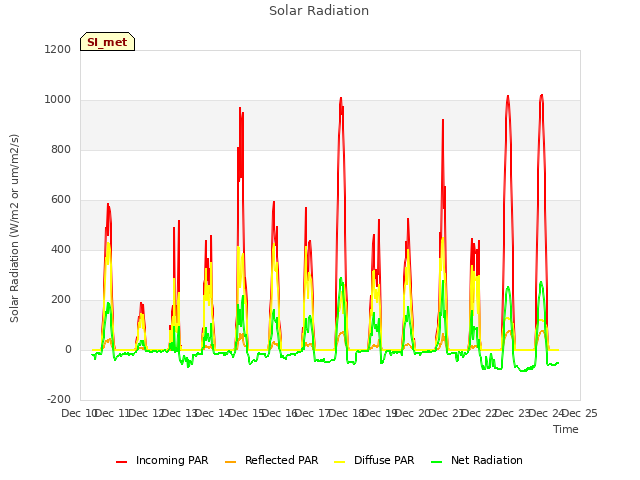Click the Dec 10 x-axis tick label
The width and height of the screenshot is (640, 480).
click(79, 413)
